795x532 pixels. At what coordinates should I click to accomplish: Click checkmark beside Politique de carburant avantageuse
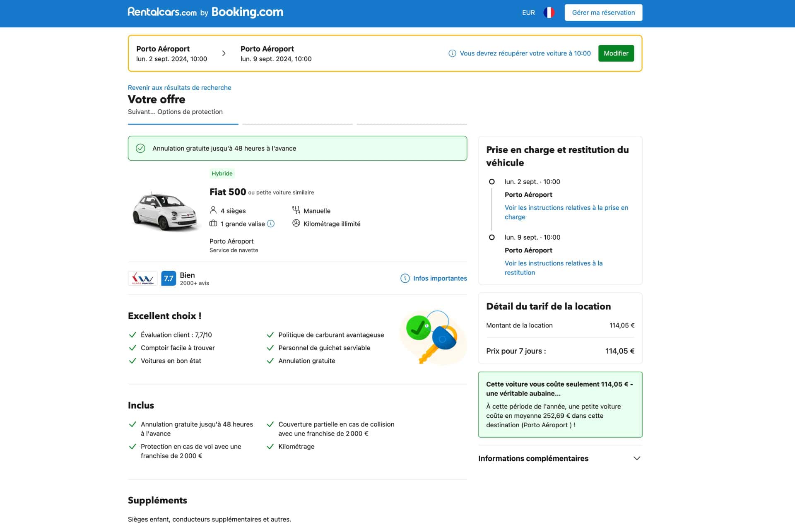click(270, 335)
